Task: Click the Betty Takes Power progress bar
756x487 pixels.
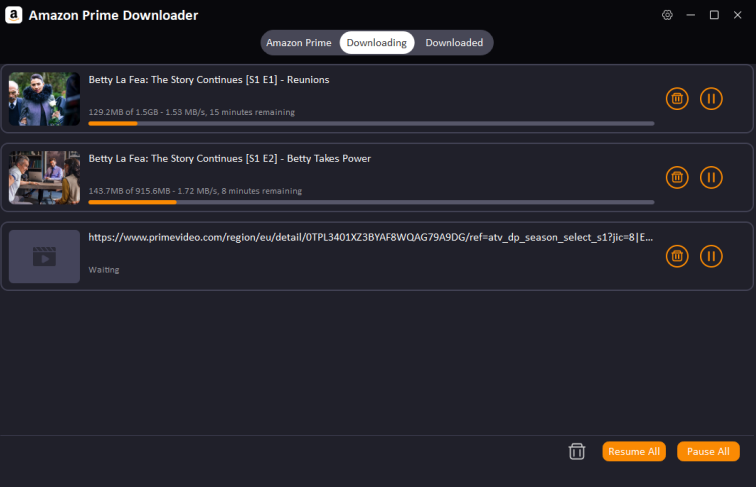Action: point(371,202)
